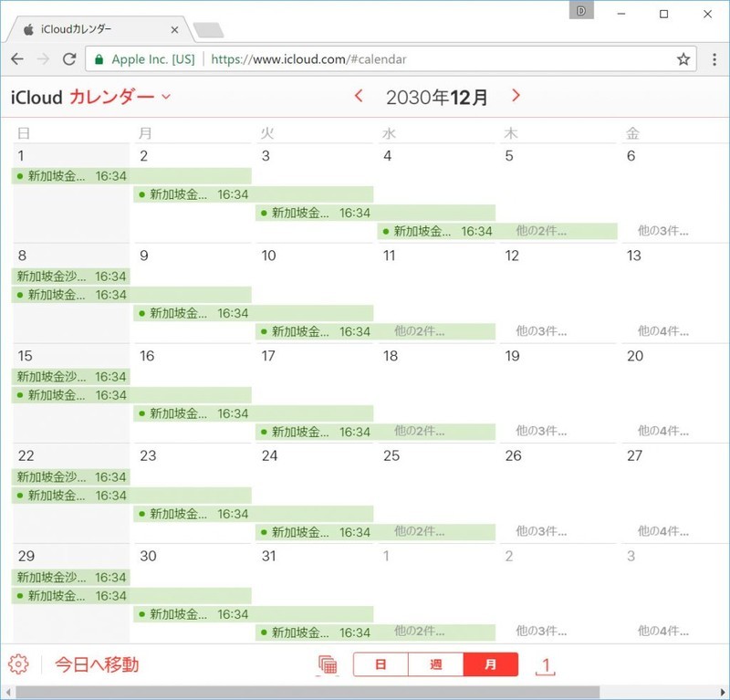
Task: Click 今日へ移動 to jump to today
Action: [97, 664]
